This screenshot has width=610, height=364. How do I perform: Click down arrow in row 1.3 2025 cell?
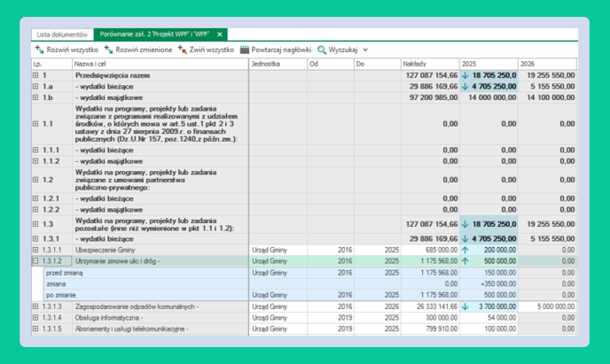coord(465,224)
